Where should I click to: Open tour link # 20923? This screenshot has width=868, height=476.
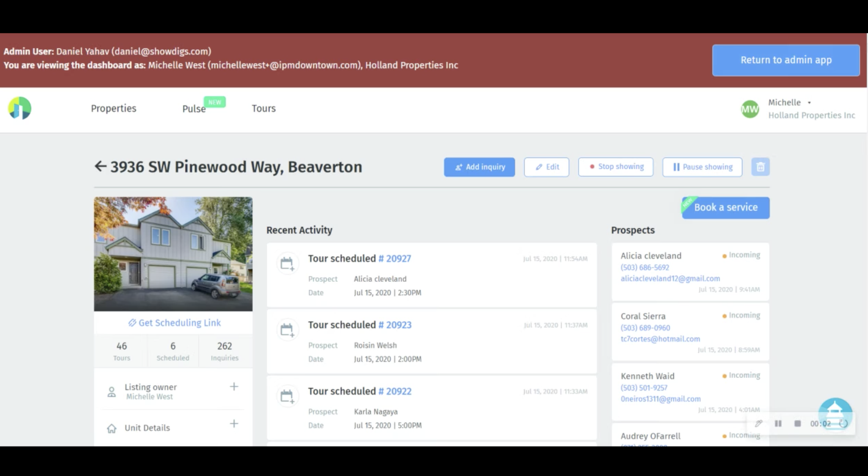[x=395, y=325]
